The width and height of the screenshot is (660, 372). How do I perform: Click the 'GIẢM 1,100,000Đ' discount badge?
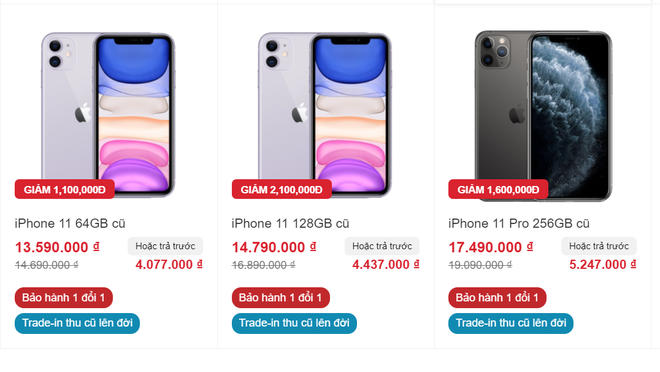click(64, 189)
